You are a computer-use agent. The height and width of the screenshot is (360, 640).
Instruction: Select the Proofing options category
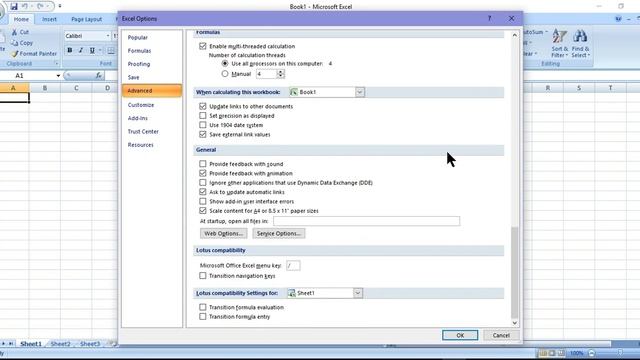click(x=139, y=64)
